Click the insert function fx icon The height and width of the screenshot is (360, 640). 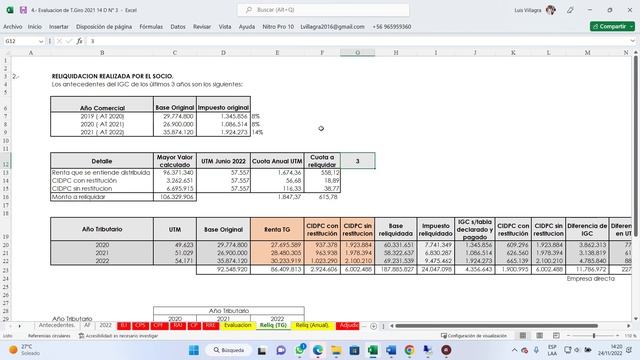point(79,41)
